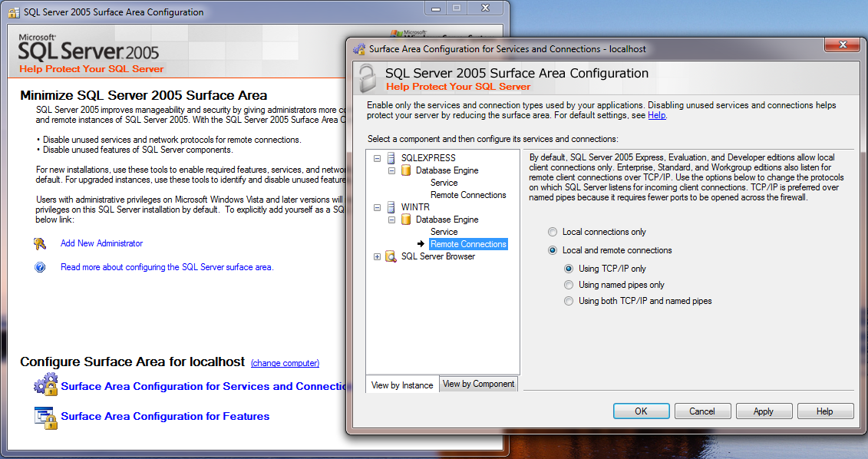Open the change computer link
The width and height of the screenshot is (868, 459).
pyautogui.click(x=285, y=363)
